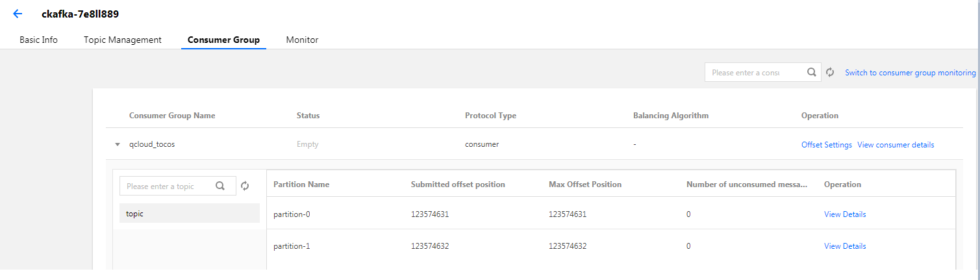This screenshot has width=980, height=280.
Task: Collapse the qcloud_tocos consumer group row
Action: [x=118, y=145]
